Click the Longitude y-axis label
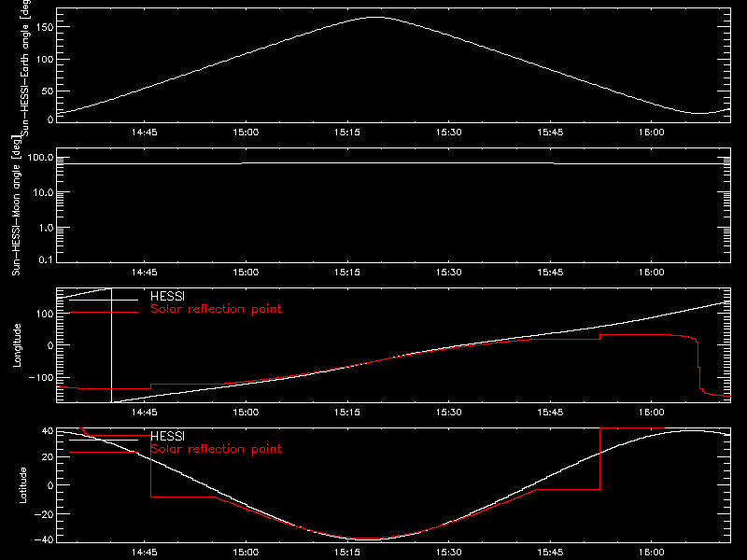Image resolution: width=747 pixels, height=560 pixels. (17, 345)
